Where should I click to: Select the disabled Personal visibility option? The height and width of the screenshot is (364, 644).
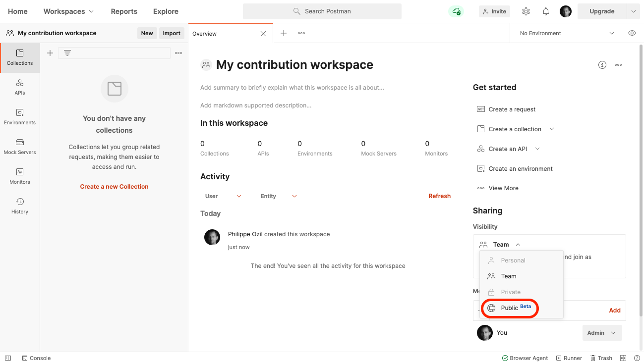coord(521,260)
